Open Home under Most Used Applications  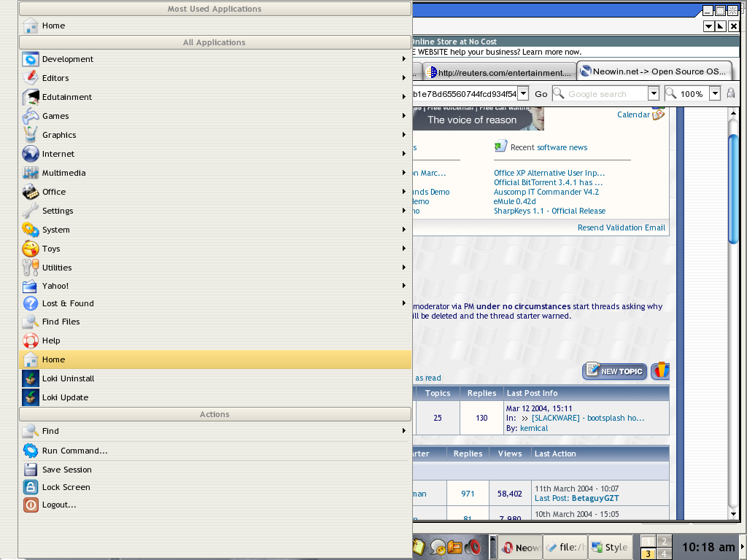(214, 26)
